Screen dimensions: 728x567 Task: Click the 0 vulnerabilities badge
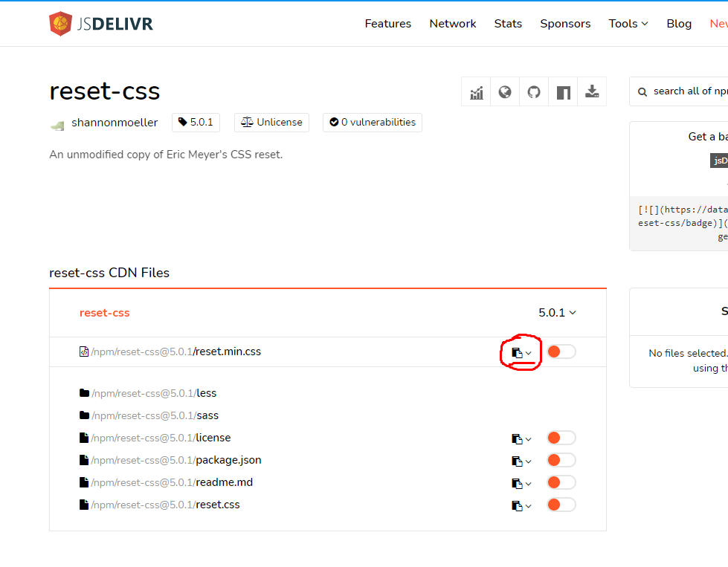[x=373, y=123]
